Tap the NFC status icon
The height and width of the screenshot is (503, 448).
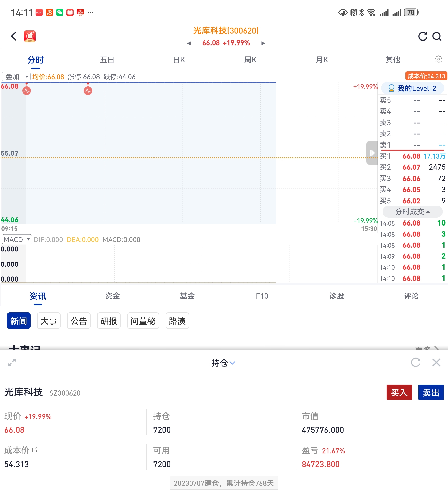click(x=354, y=12)
